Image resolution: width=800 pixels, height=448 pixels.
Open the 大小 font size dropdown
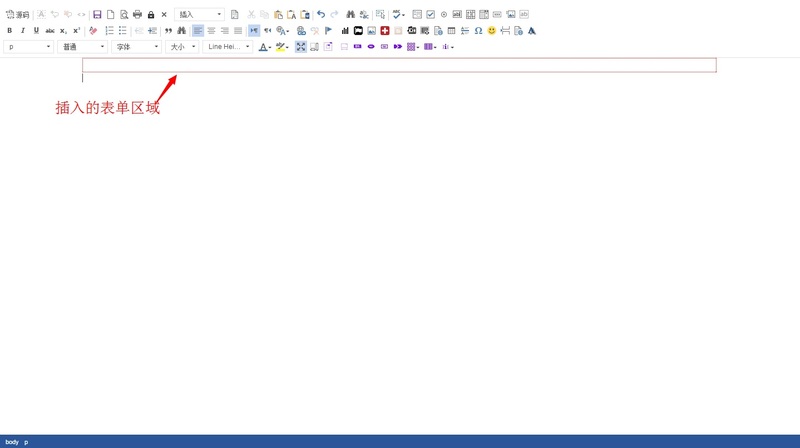[x=181, y=47]
